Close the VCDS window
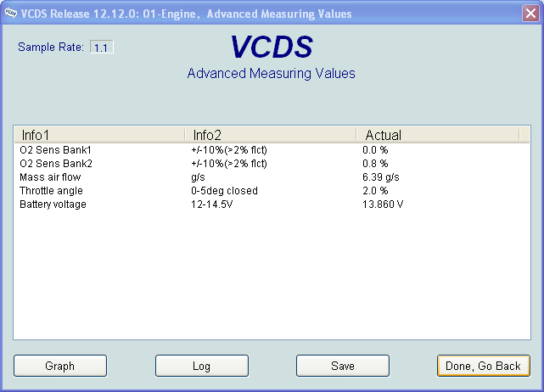 (530, 14)
